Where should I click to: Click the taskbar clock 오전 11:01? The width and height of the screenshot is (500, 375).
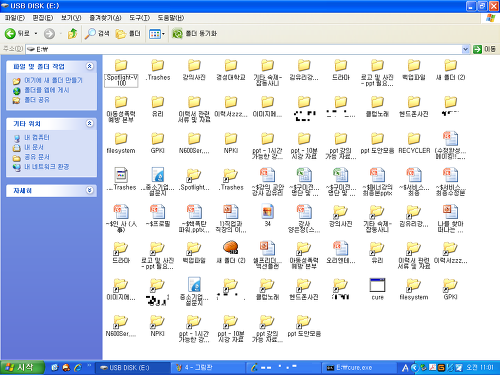480,368
